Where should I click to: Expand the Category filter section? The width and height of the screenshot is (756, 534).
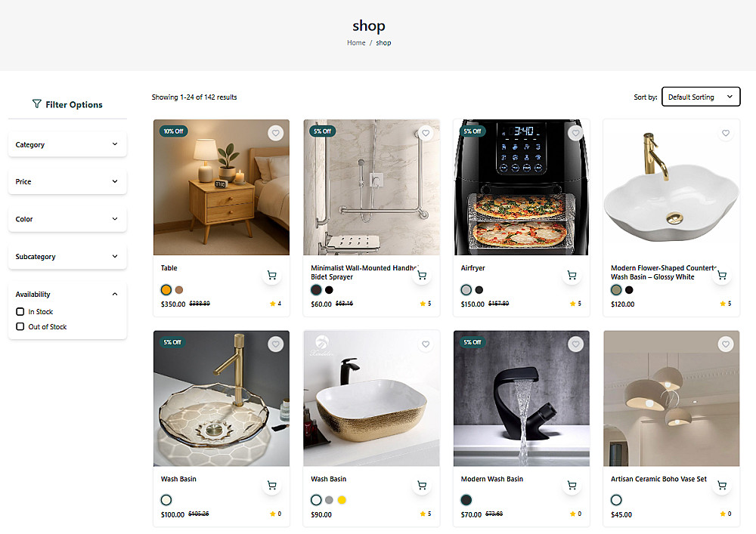pyautogui.click(x=67, y=144)
